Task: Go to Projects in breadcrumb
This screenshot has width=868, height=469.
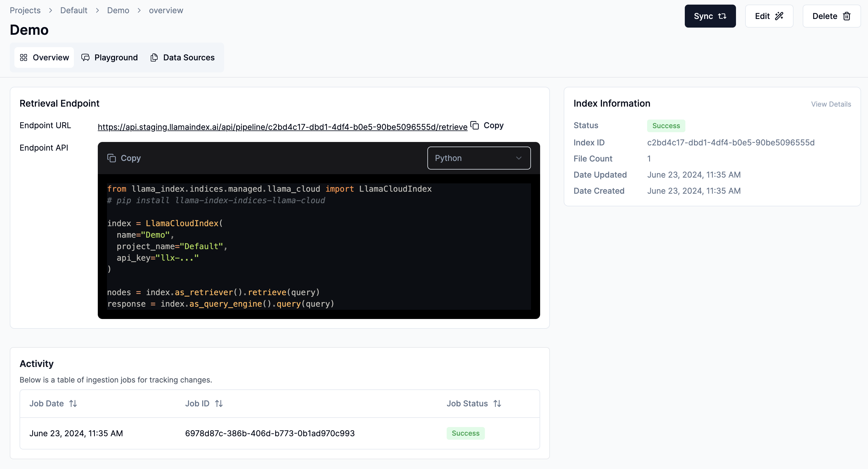Action: [25, 10]
